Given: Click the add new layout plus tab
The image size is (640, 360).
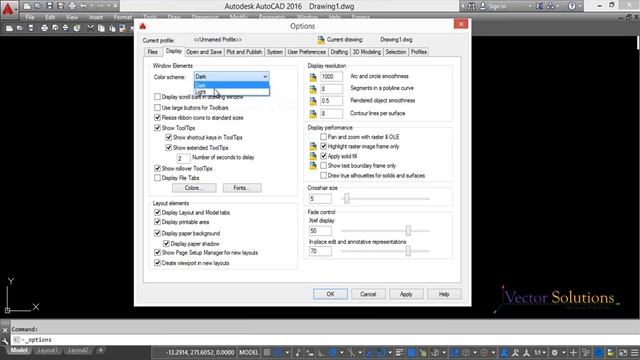Looking at the screenshot, I should click(x=100, y=350).
